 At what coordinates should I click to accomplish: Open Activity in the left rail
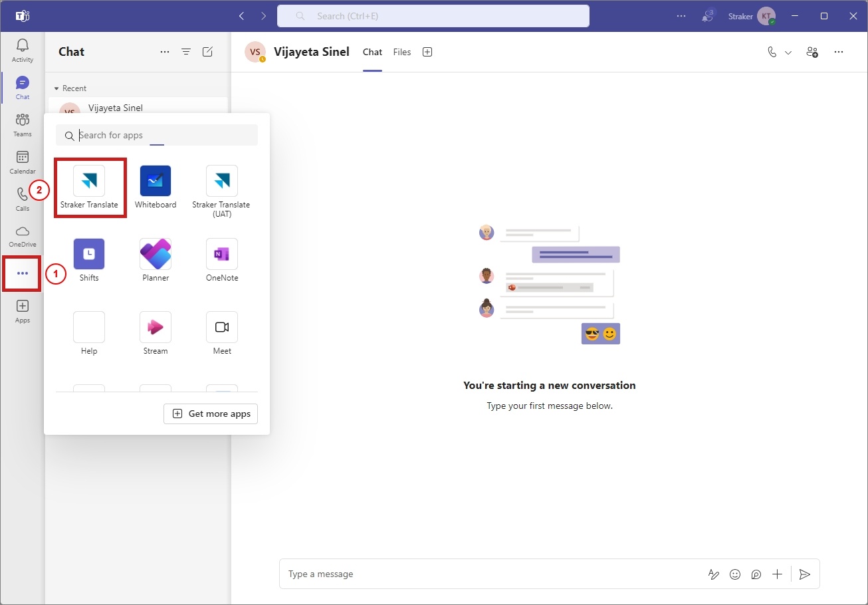23,51
